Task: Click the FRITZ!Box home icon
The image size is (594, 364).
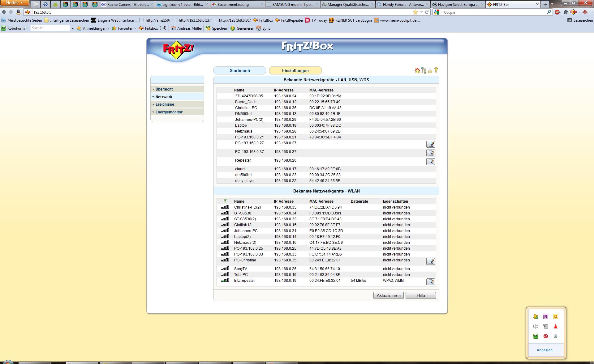Action: 417,71
